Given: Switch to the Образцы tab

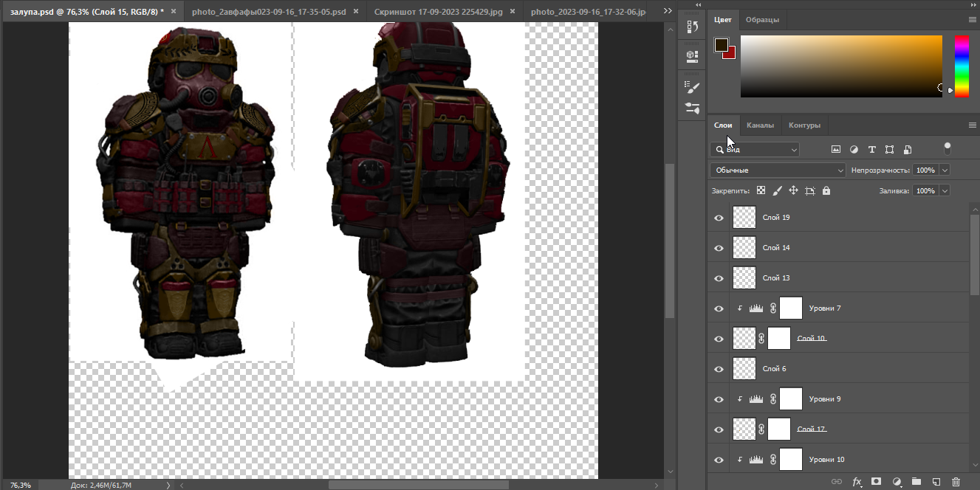Looking at the screenshot, I should [761, 20].
